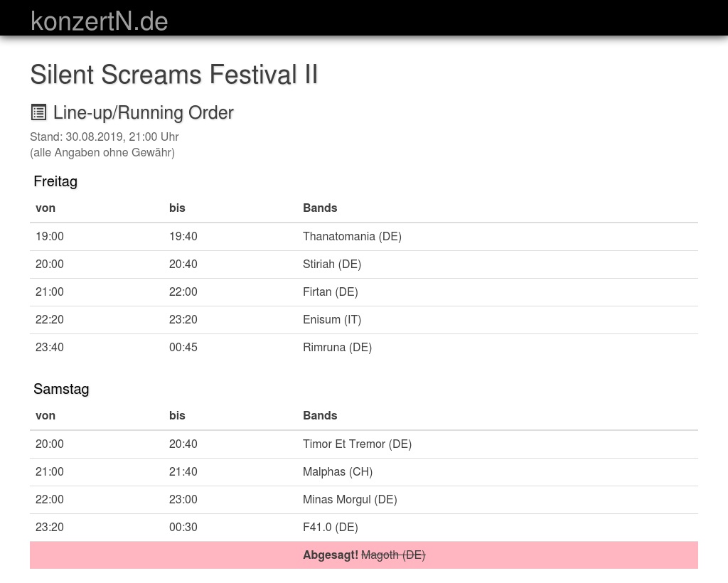Click the Bands column header under Freitag
Image resolution: width=728 pixels, height=583 pixels.
point(320,208)
